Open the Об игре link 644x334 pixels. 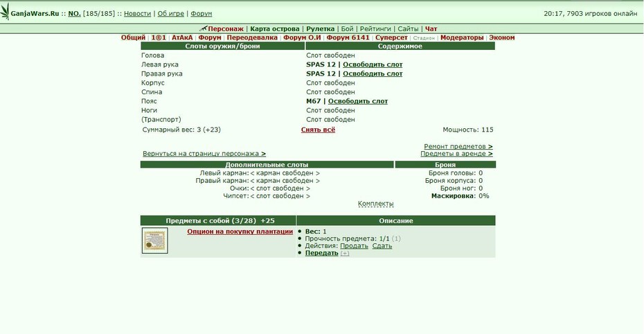pos(171,14)
